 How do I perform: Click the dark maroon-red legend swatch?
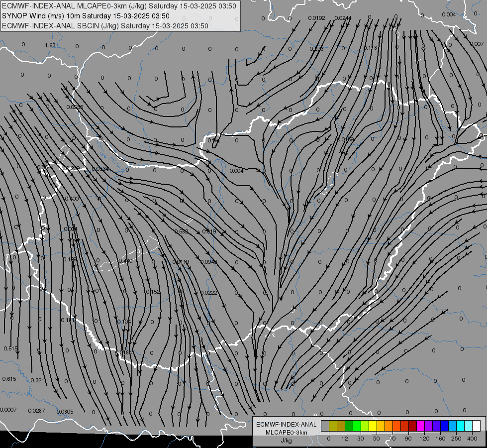point(413,426)
